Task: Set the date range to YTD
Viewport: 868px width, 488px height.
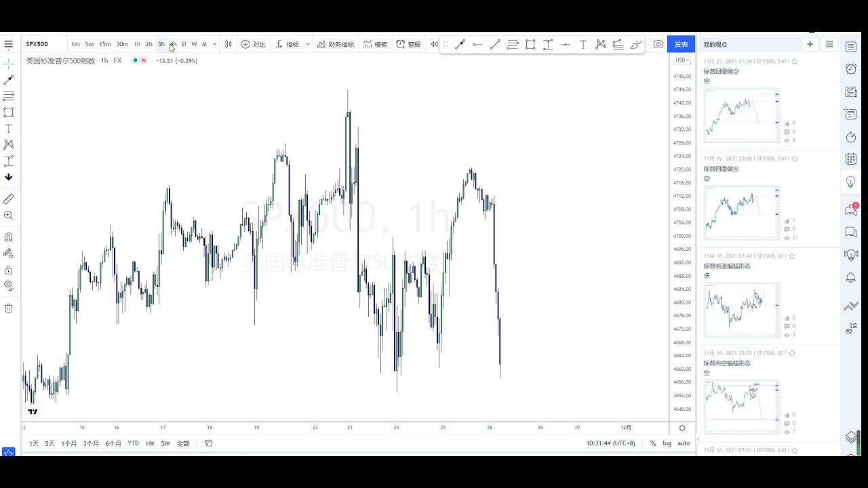Action: [134, 443]
